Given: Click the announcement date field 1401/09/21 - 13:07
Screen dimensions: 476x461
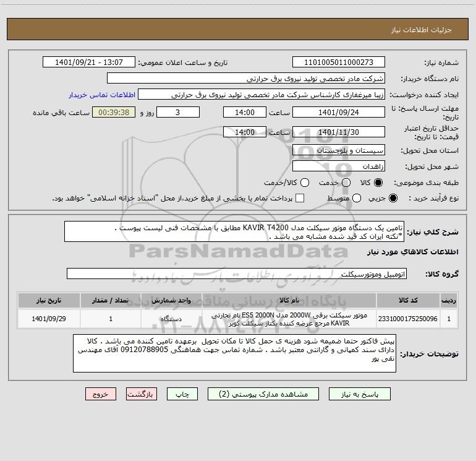Looking at the screenshot, I should [x=88, y=62].
